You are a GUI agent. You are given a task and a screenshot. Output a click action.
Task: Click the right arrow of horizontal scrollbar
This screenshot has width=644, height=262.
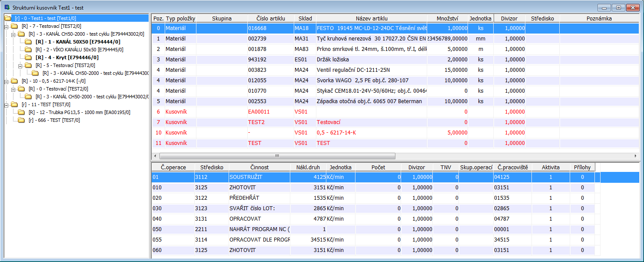(636, 156)
